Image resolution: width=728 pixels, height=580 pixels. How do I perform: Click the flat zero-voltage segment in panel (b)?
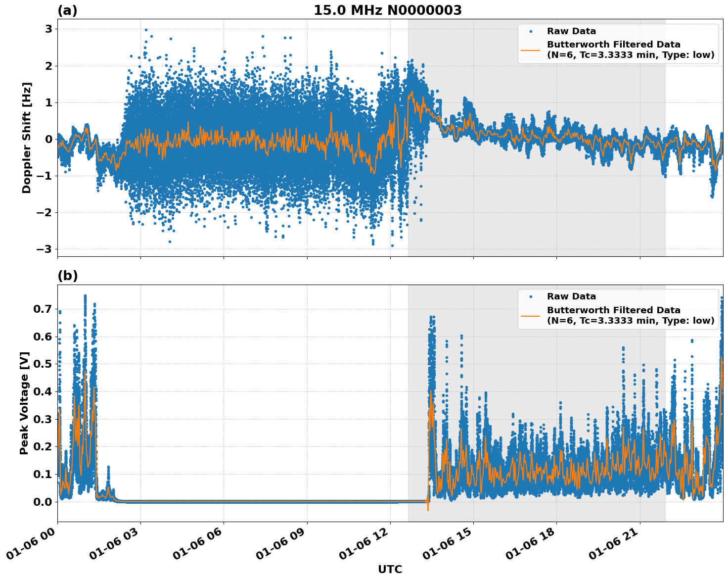(247, 502)
